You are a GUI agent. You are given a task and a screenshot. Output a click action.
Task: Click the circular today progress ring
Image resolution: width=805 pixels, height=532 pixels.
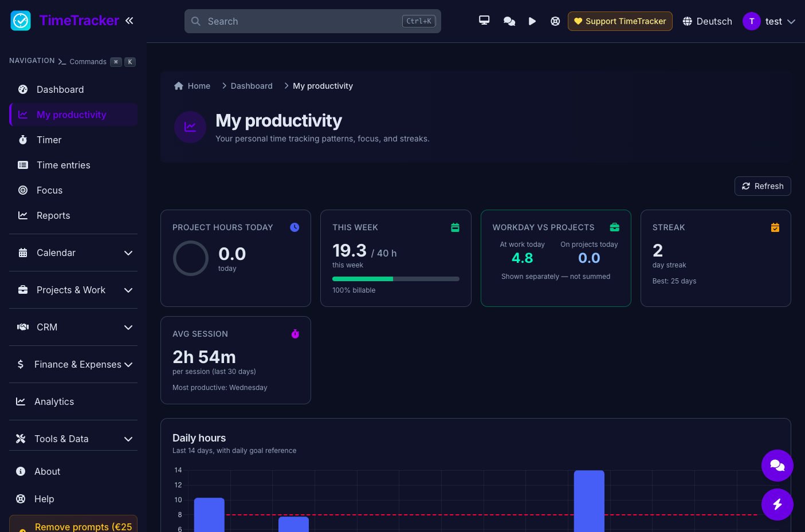(191, 258)
